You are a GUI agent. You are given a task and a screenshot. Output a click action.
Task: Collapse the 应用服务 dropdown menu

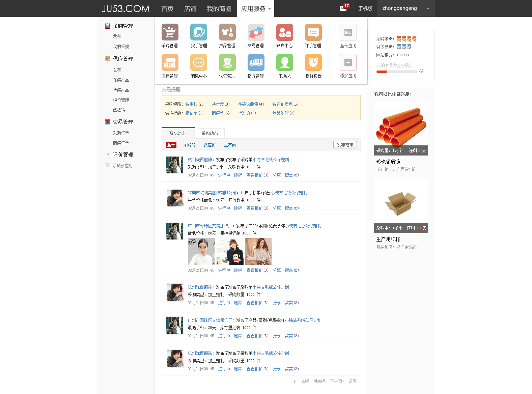tap(256, 9)
